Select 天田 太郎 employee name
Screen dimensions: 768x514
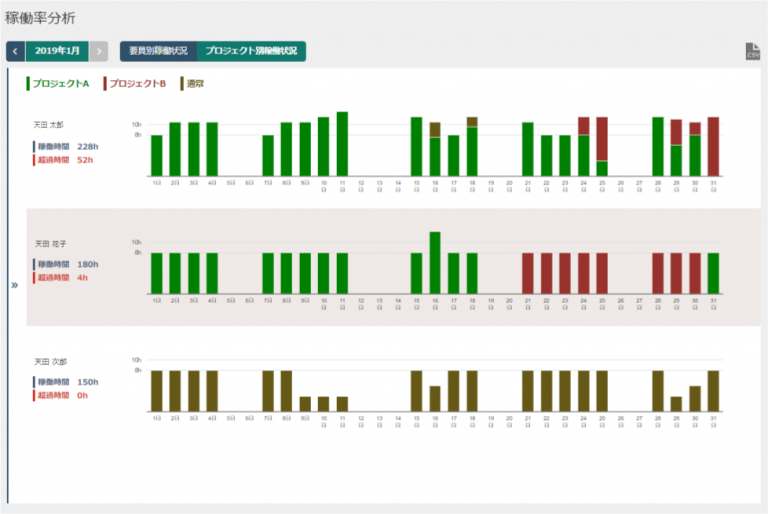tap(48, 125)
